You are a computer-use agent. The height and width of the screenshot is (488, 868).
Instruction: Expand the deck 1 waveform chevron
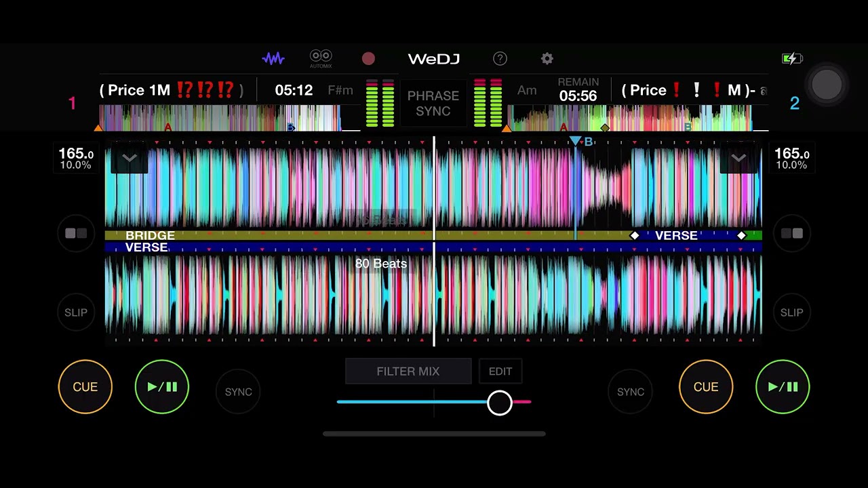[129, 159]
